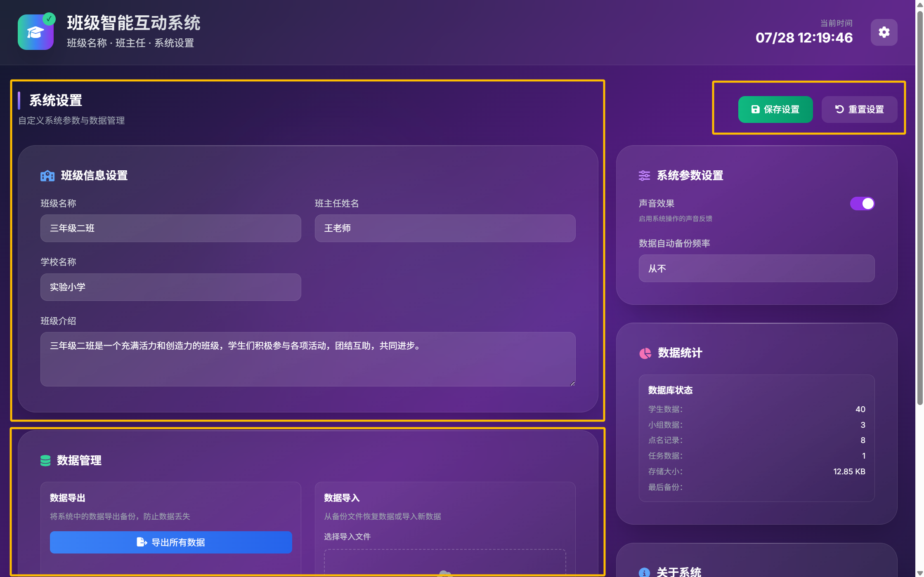924x577 pixels.
Task: Click the reset arrow icon on 重置设置
Action: (838, 109)
